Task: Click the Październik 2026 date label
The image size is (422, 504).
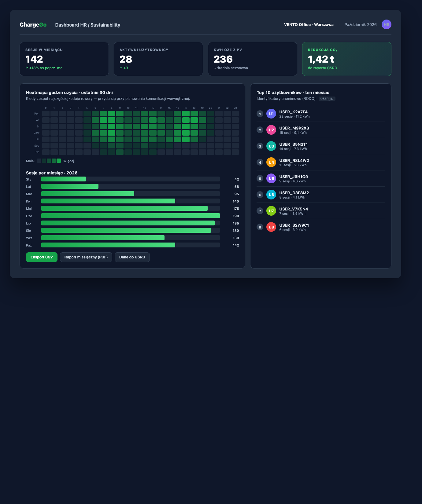Action: pyautogui.click(x=361, y=25)
